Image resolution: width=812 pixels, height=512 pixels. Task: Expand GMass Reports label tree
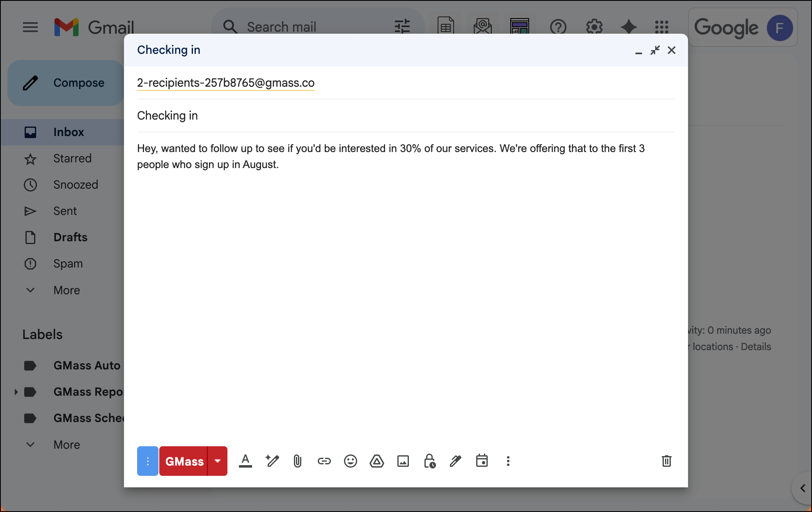tap(16, 392)
